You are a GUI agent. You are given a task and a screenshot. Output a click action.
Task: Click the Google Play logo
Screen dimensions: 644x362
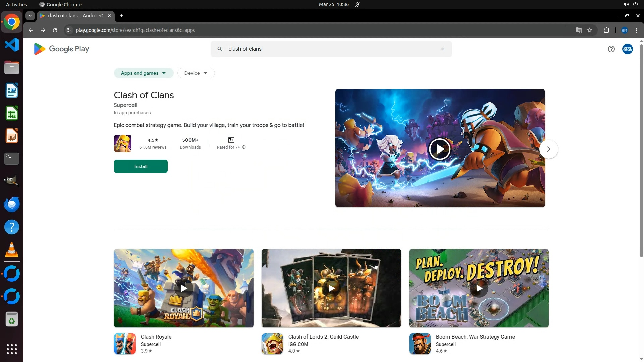tap(61, 49)
